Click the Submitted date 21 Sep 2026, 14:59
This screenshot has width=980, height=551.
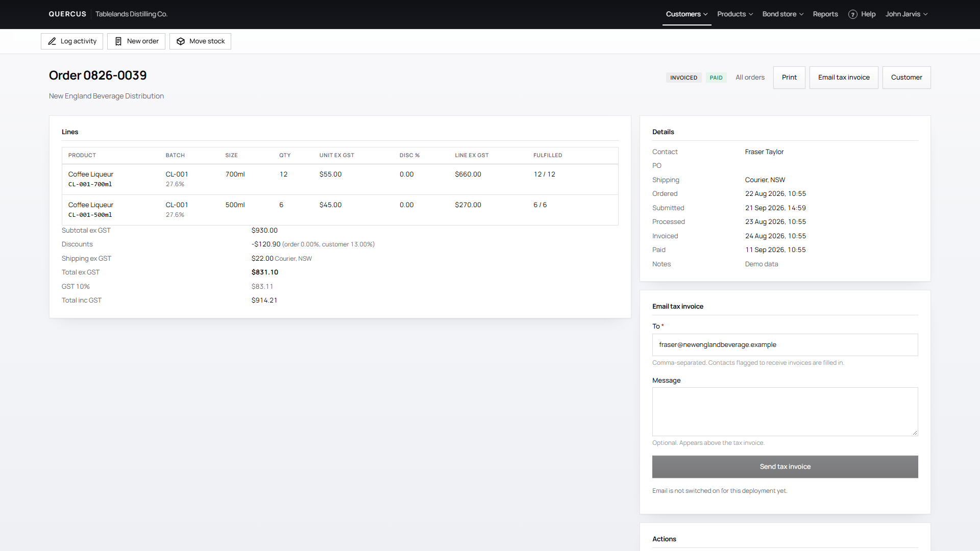(x=775, y=208)
